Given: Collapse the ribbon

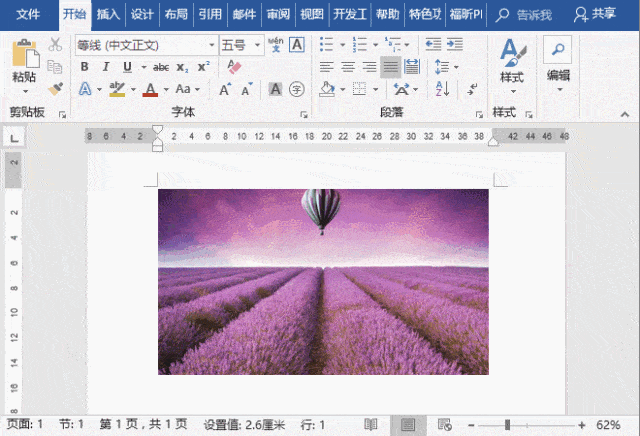Looking at the screenshot, I should pyautogui.click(x=625, y=115).
